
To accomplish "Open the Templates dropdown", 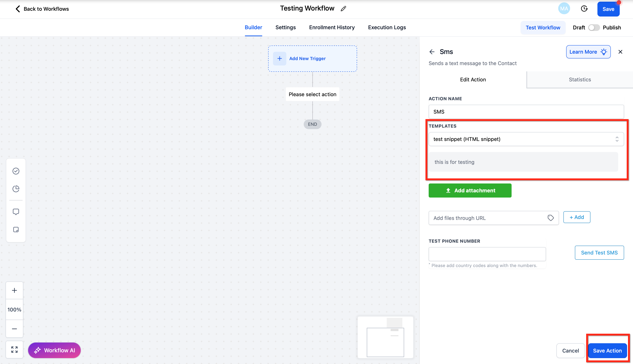I will 526,139.
